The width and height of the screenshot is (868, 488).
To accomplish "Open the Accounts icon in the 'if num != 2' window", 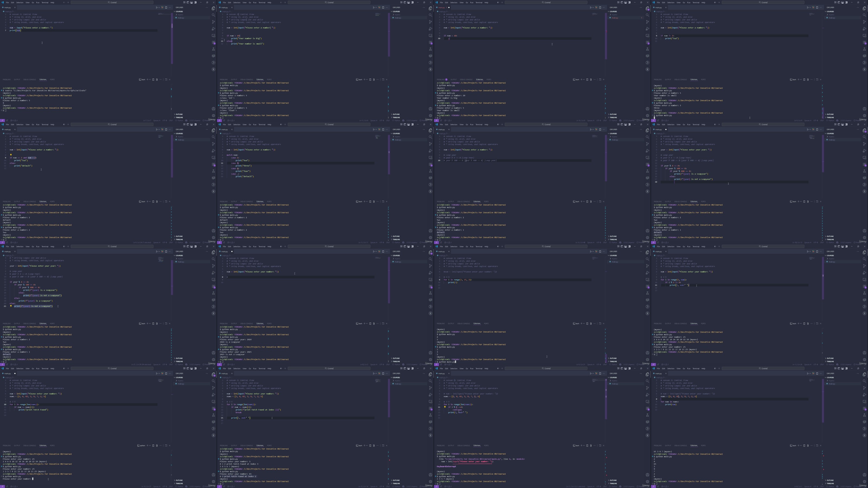I will [x=864, y=109].
